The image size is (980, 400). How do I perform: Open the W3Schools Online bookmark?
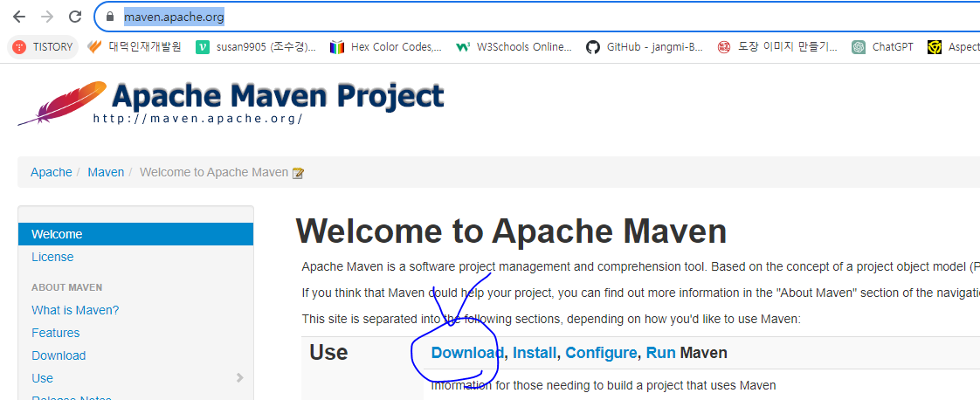pos(514,47)
